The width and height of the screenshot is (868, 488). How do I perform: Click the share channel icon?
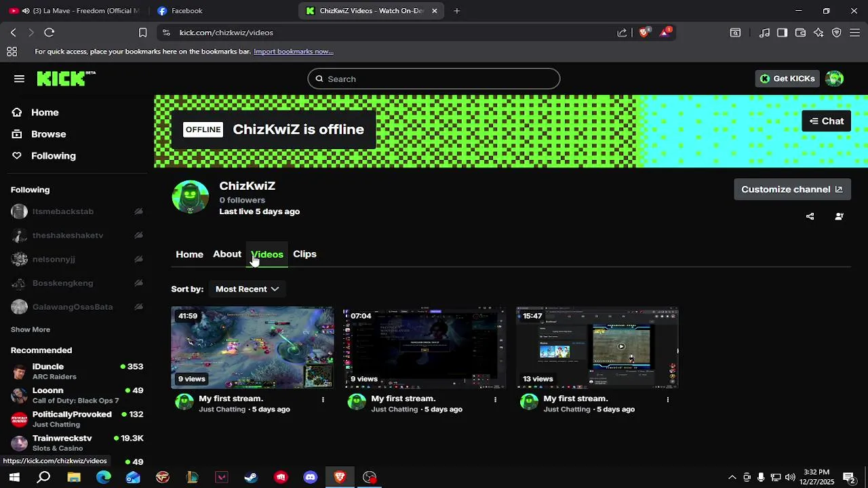pyautogui.click(x=810, y=216)
